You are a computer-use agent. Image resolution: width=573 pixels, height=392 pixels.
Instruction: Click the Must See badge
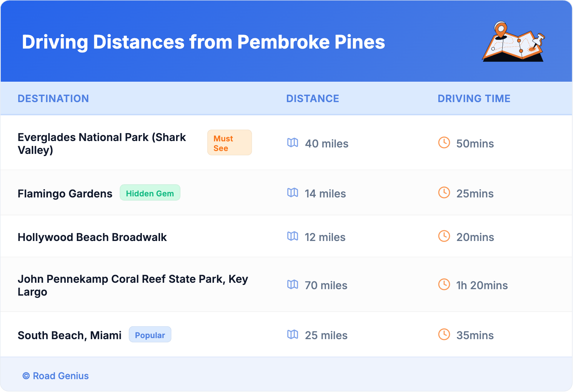229,143
